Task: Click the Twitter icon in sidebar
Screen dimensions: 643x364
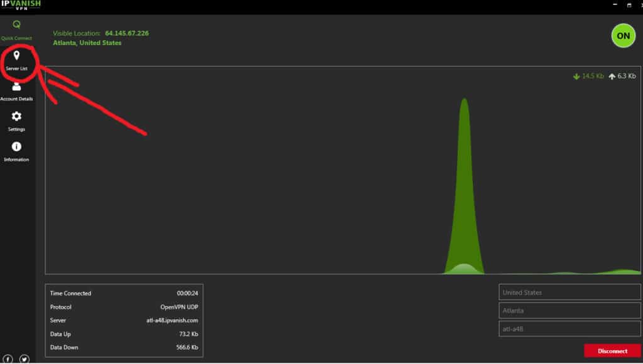Action: 24,360
